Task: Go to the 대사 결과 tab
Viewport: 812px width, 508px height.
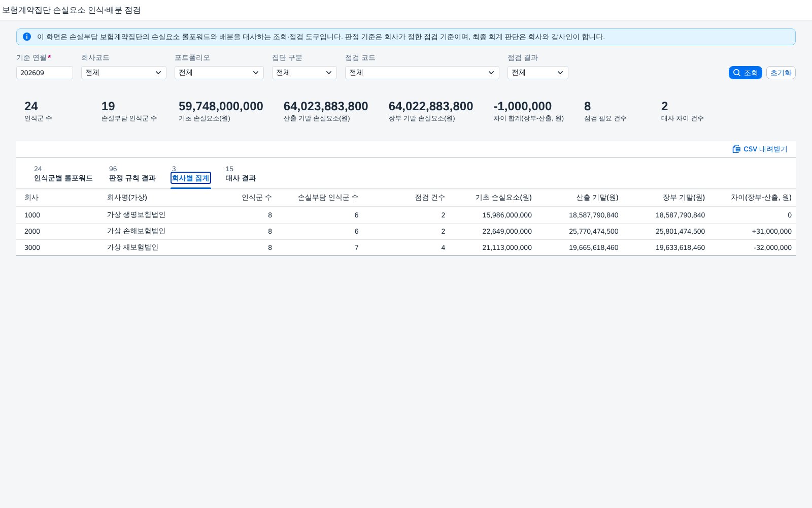Action: 241,178
